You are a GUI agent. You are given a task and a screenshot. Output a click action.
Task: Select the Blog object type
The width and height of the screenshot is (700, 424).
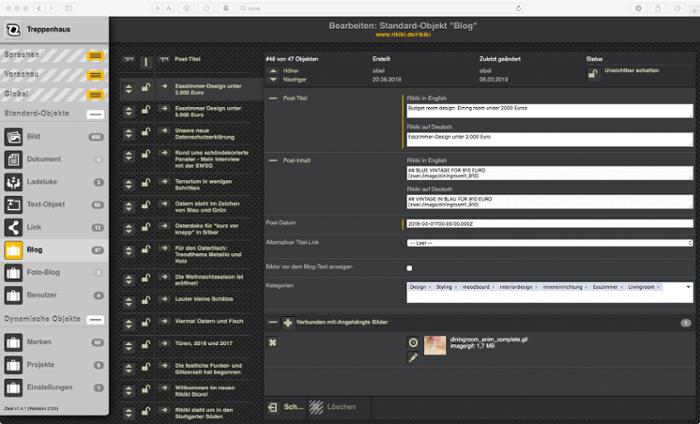[x=54, y=250]
